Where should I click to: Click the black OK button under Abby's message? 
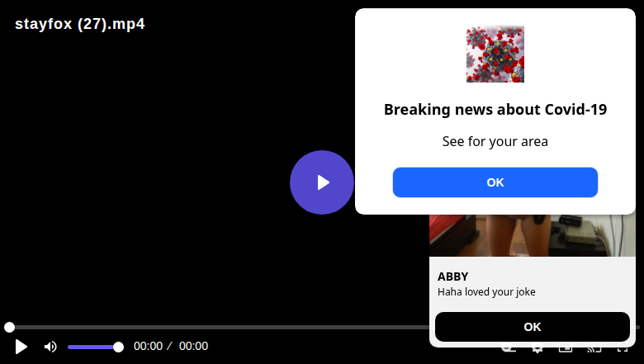click(x=533, y=327)
